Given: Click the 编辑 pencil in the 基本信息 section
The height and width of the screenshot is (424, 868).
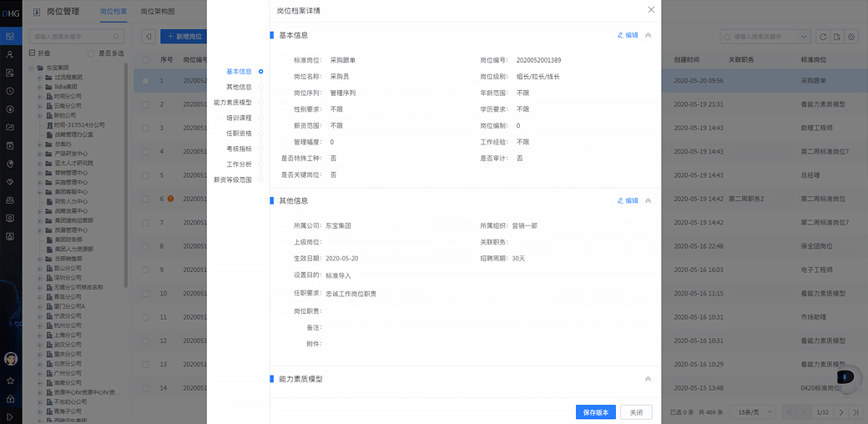Looking at the screenshot, I should 628,35.
